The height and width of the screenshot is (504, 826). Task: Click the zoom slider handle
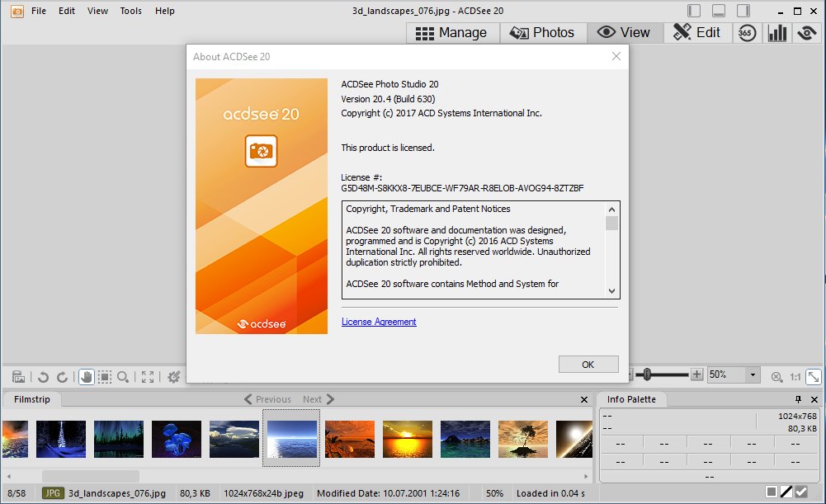[x=648, y=374]
